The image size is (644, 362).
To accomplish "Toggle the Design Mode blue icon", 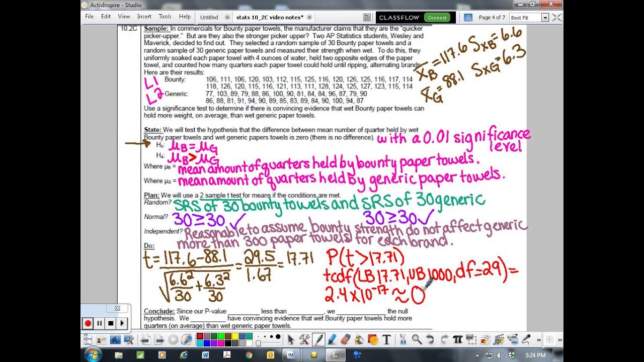I will coord(468,17).
